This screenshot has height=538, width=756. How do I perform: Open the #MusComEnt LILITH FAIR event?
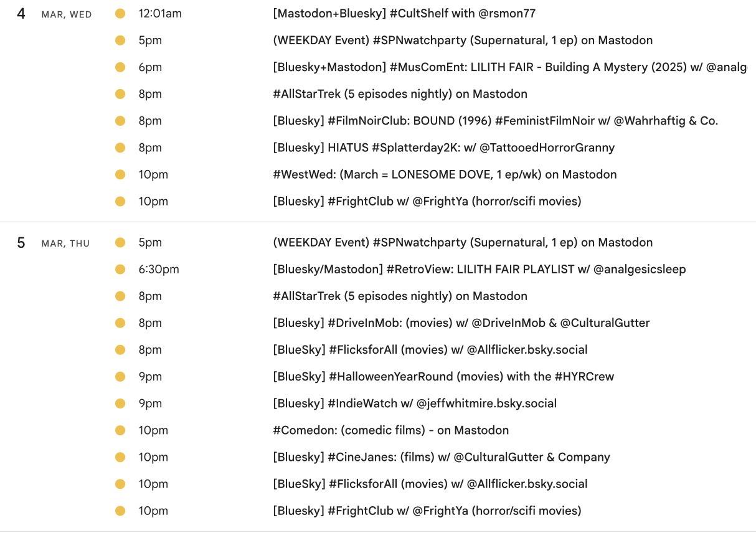click(509, 67)
